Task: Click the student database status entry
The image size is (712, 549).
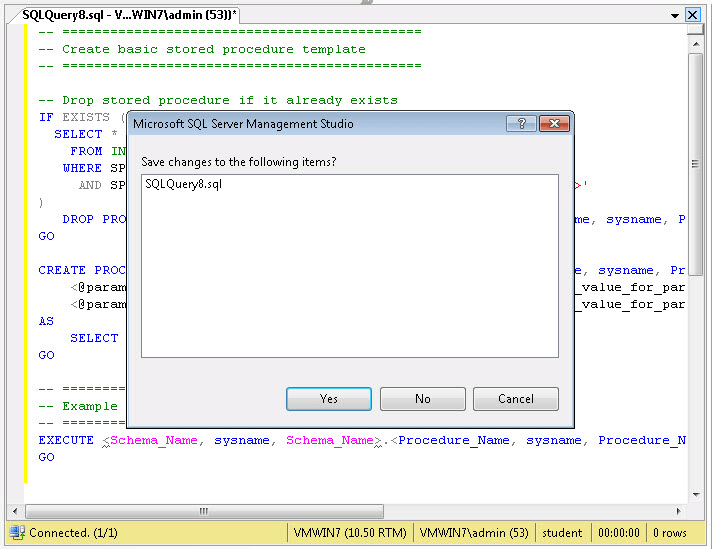Action: point(562,533)
